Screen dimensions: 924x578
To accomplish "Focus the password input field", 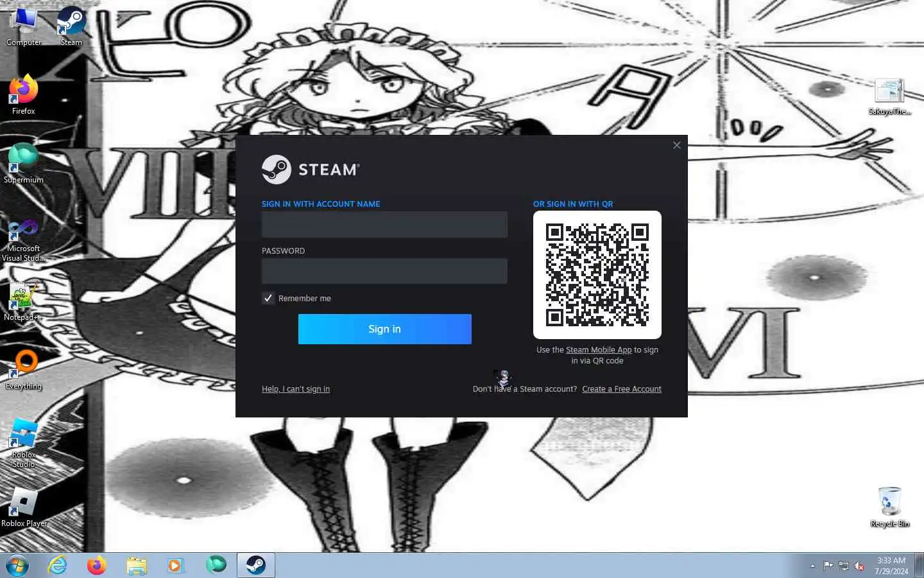I will [x=384, y=271].
